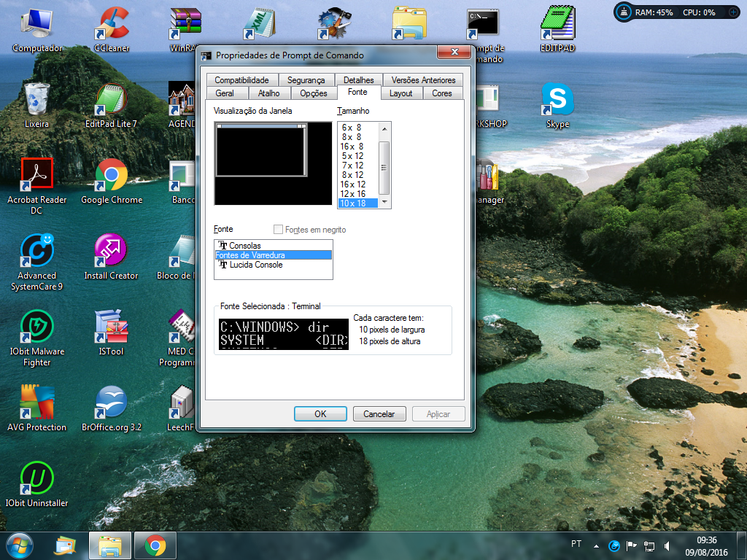Image resolution: width=747 pixels, height=560 pixels.
Task: Open the Lixeira recycle bin
Action: [36, 100]
